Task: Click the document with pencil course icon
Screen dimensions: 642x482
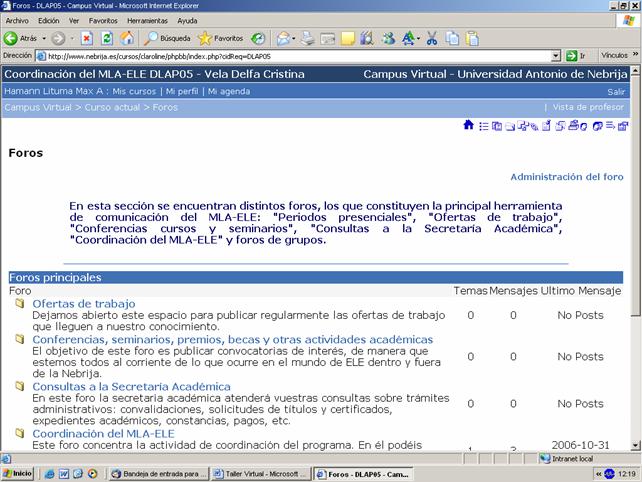Action: click(546, 126)
